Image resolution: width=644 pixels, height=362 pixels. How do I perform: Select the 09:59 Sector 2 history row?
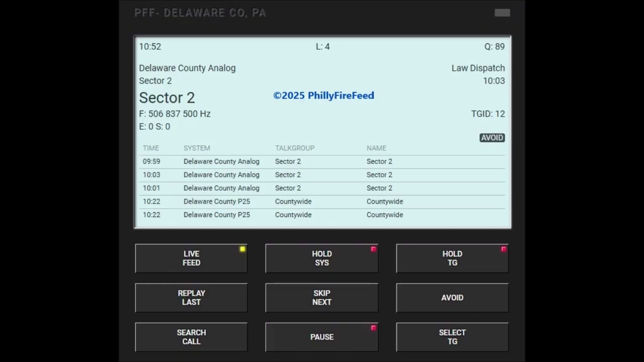pyautogui.click(x=322, y=161)
